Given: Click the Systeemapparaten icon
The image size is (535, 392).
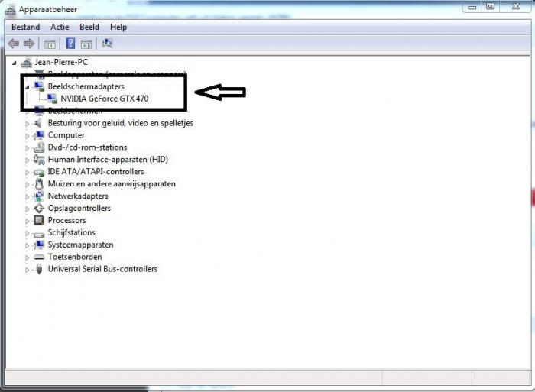Looking at the screenshot, I should click(x=39, y=245).
